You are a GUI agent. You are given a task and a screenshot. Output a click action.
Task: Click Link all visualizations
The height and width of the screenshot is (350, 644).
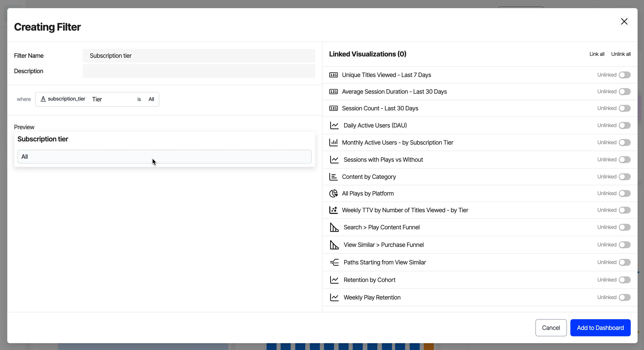[x=597, y=54]
